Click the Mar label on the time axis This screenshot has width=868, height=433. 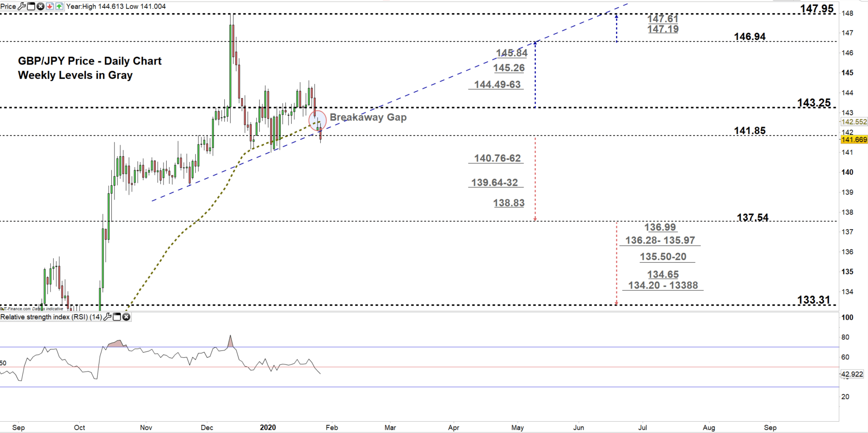point(390,428)
